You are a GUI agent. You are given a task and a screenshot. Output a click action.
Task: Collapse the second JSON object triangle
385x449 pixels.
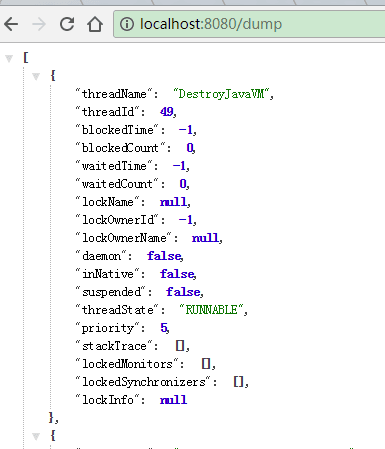click(x=36, y=436)
